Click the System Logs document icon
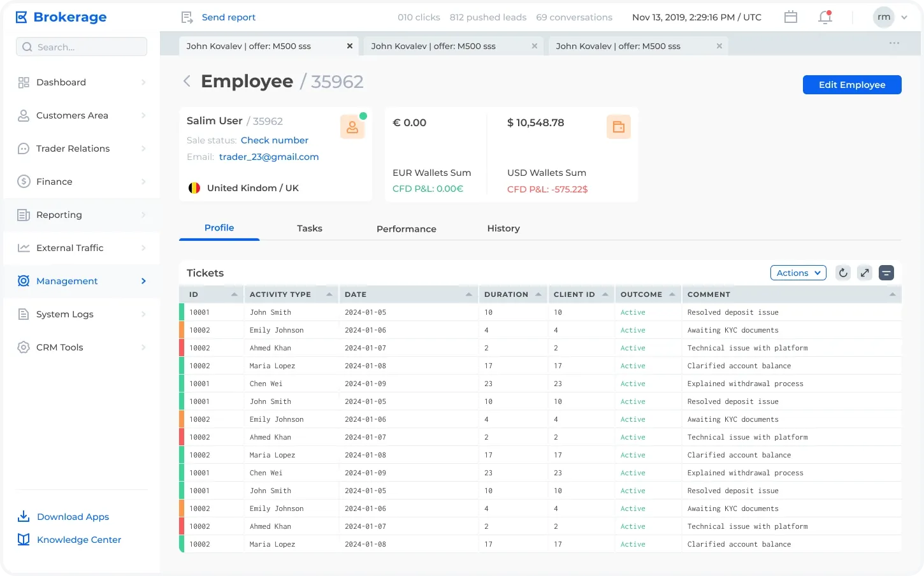The width and height of the screenshot is (924, 576). click(24, 314)
